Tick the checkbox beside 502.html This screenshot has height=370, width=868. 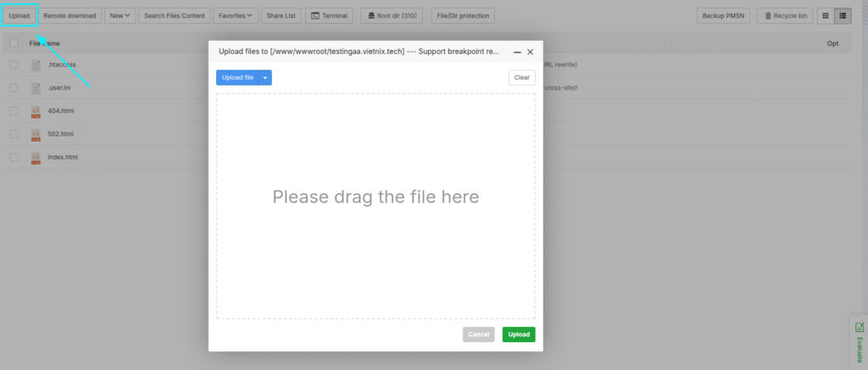point(14,134)
